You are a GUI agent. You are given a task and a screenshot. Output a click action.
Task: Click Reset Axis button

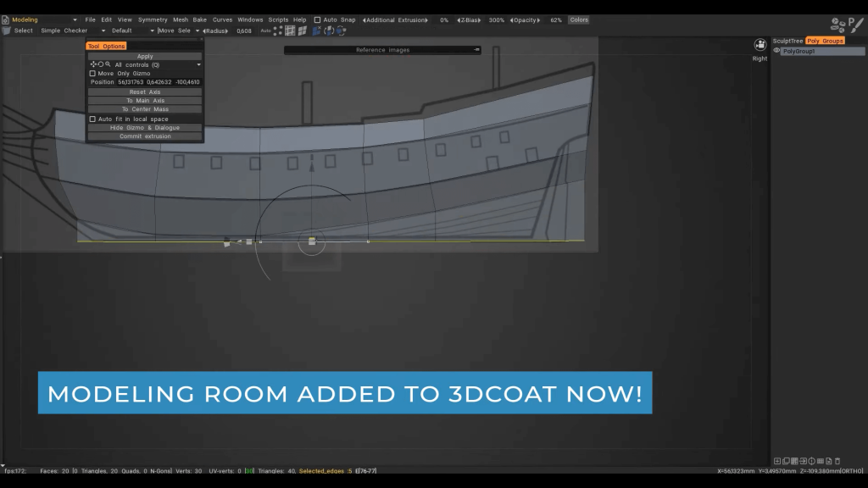[x=145, y=91]
